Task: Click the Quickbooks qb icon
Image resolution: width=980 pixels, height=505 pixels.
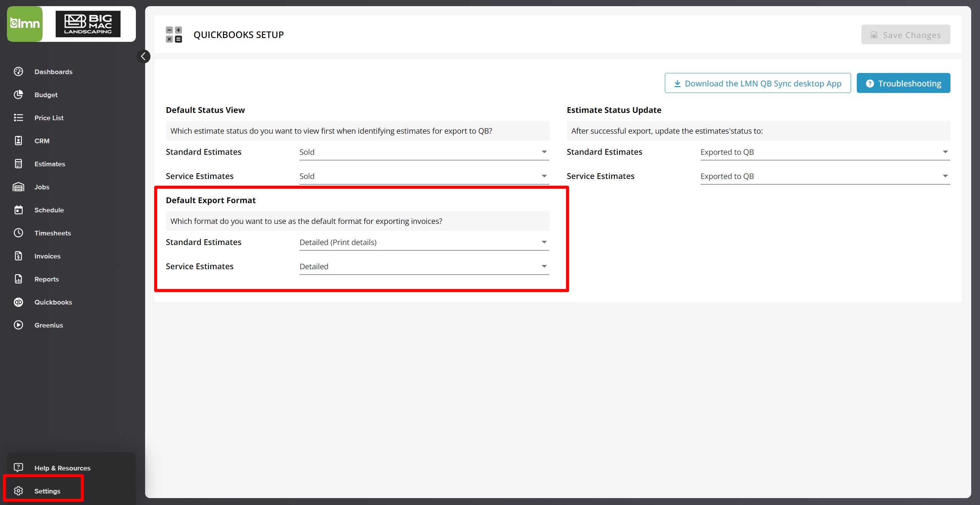Action: coord(18,302)
